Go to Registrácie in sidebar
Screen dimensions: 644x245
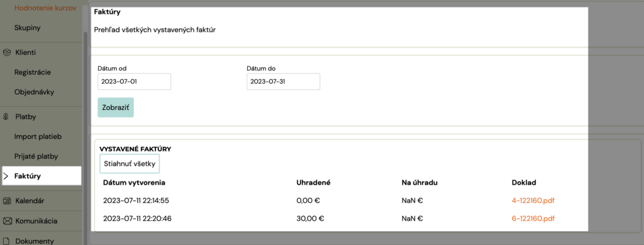point(33,72)
